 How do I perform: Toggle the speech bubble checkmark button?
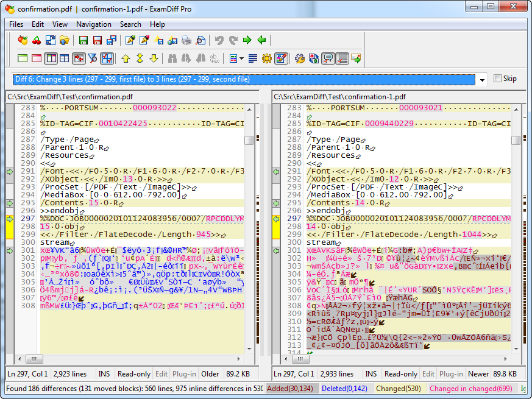[328, 58]
